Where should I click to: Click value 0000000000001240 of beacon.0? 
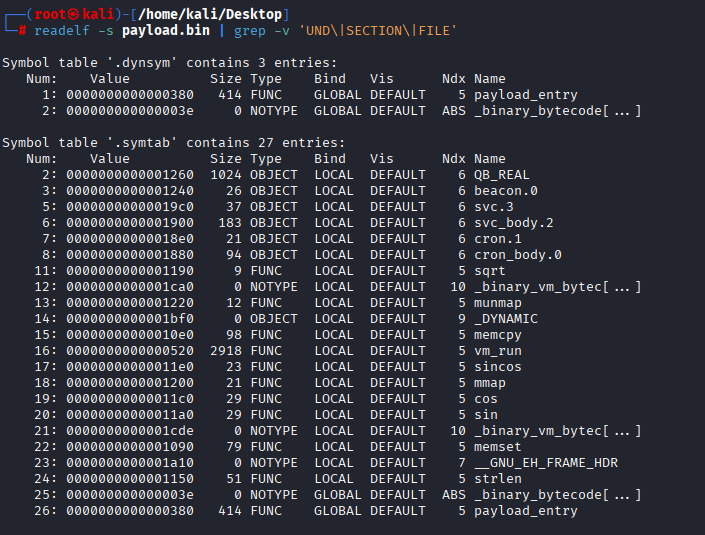tap(130, 191)
